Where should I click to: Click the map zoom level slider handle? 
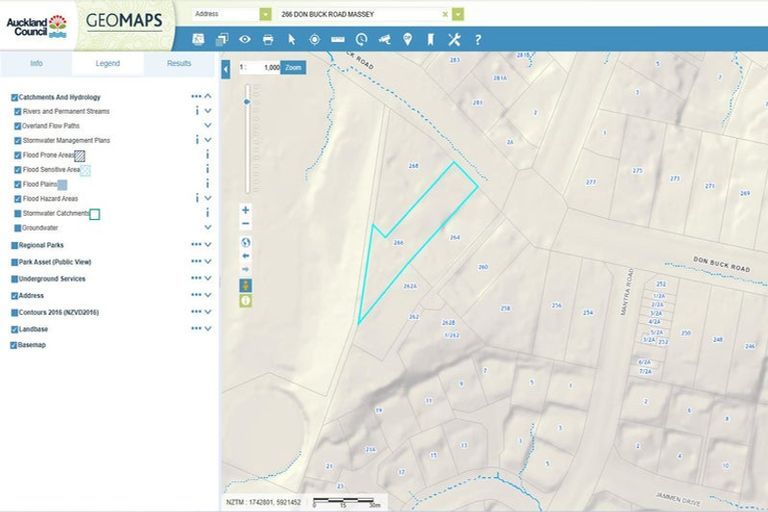point(247,101)
